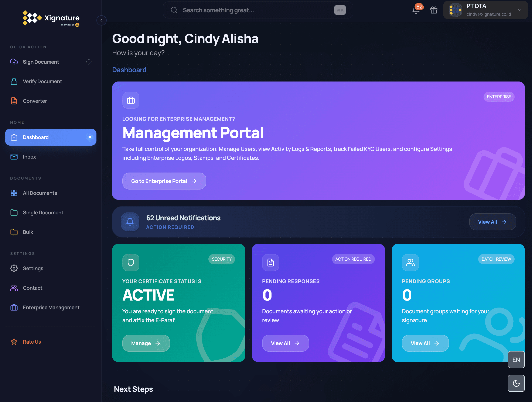532x402 pixels.
Task: Click Manage on certificate status card
Action: click(146, 343)
